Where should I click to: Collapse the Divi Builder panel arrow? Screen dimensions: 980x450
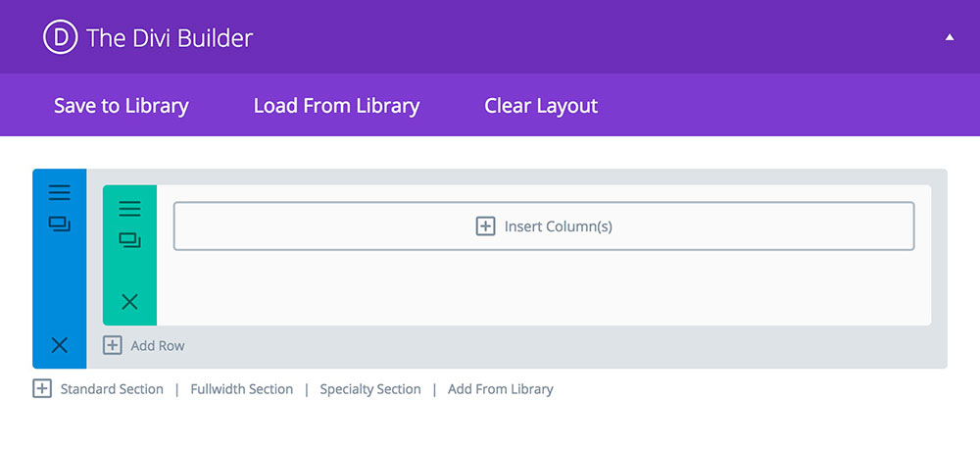949,38
